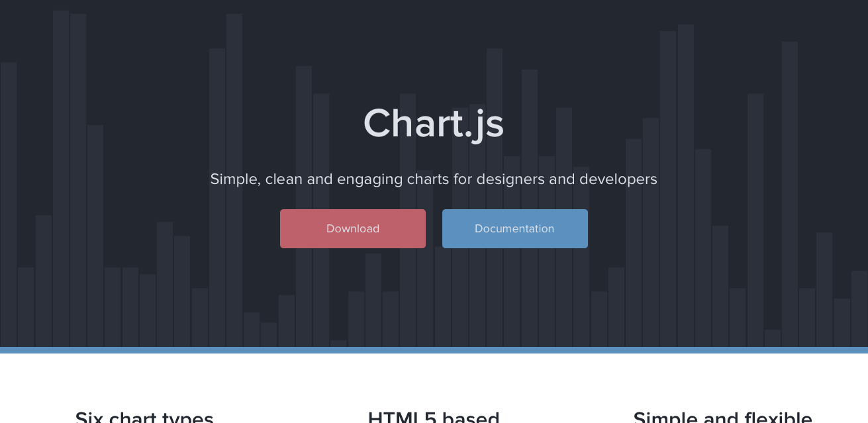Select the 'HTML5 based' heading

coord(434,417)
